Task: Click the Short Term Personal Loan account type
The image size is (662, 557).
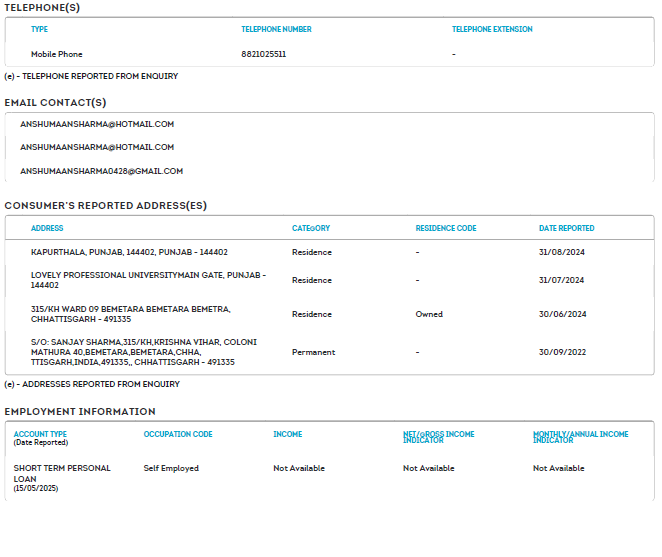Action: [62, 473]
